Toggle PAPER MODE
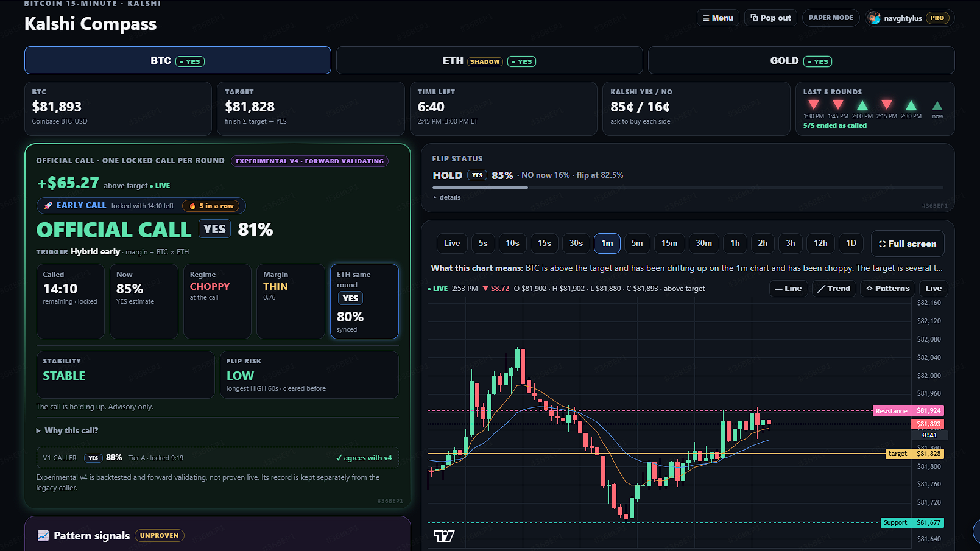 [831, 18]
